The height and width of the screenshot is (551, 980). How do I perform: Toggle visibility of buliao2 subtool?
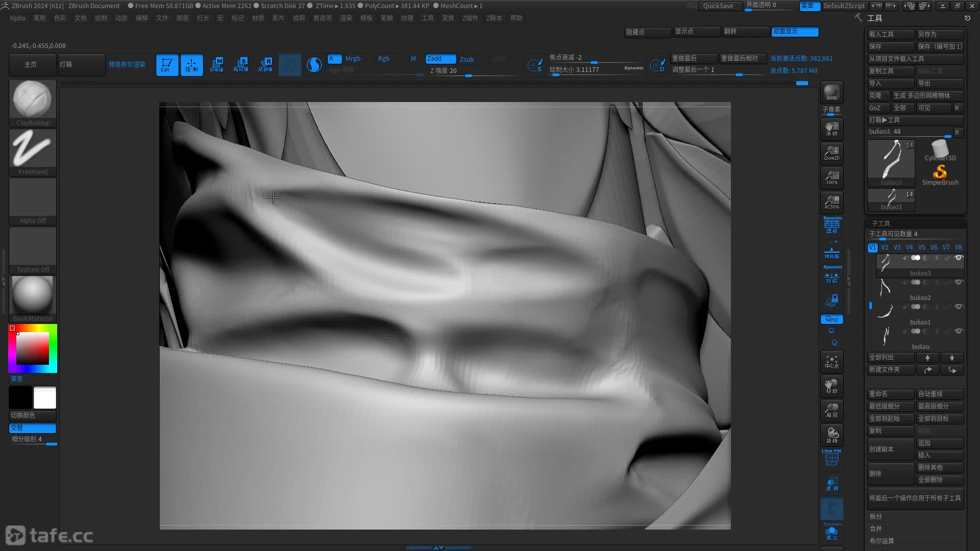(959, 282)
